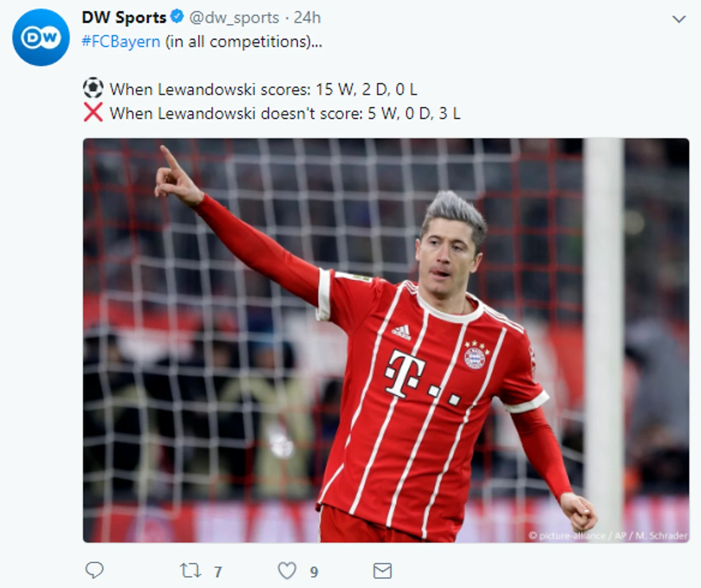Open the DW Sports display name
701x588 pixels.
[x=124, y=17]
